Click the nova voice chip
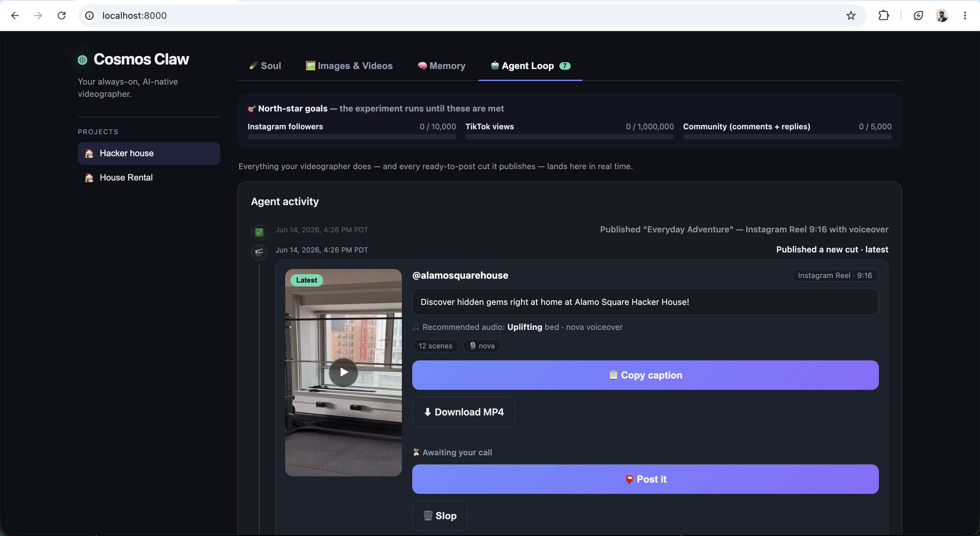Screen dimensions: 980x536 (482, 346)
